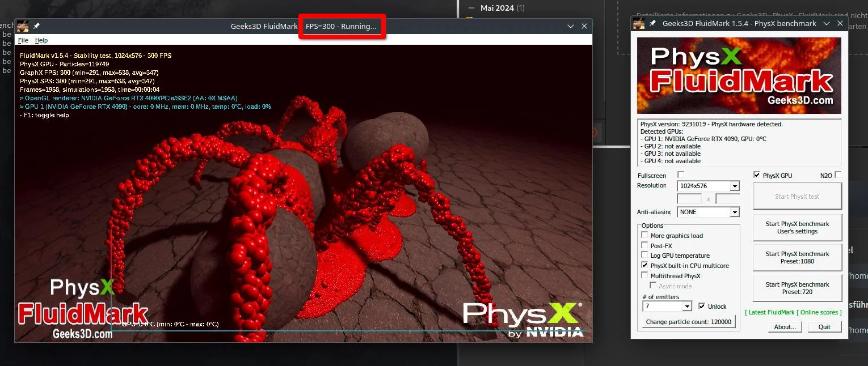Enable More graphics load option

[644, 235]
